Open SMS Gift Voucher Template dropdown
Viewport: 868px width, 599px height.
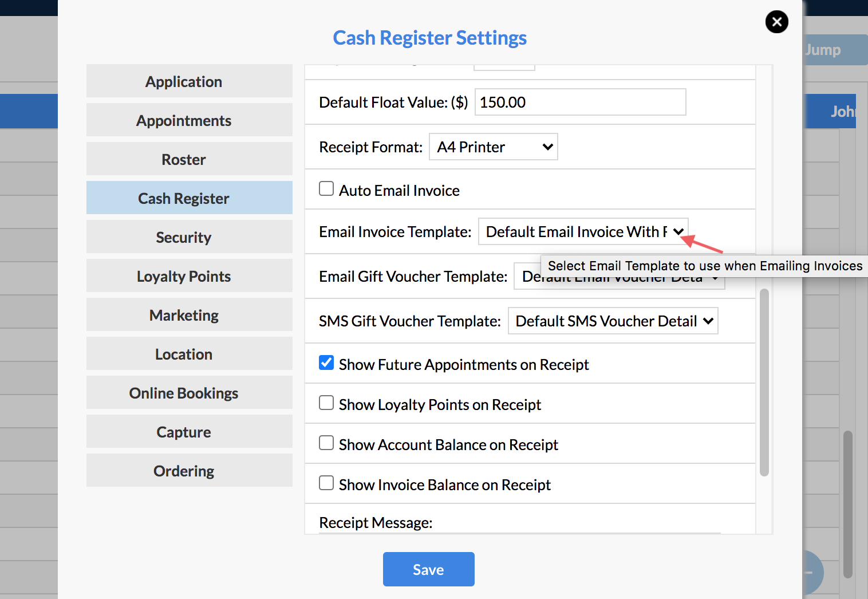(x=613, y=321)
